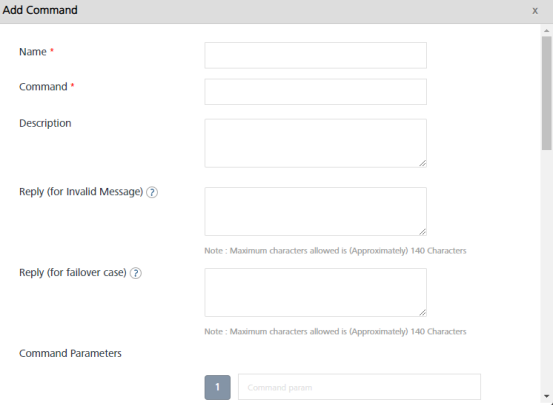Select the parameter number 1 badge
Screen dimensions: 553x405
pyautogui.click(x=217, y=387)
